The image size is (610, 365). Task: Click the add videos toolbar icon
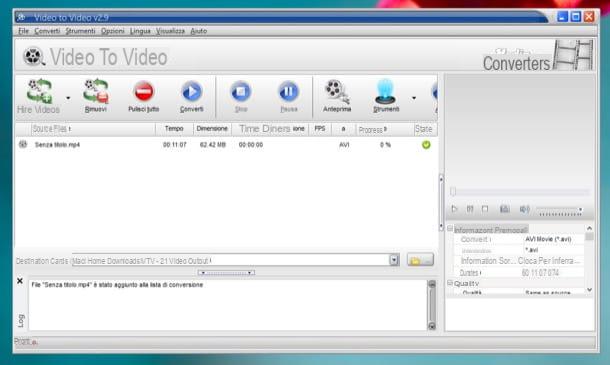point(39,91)
